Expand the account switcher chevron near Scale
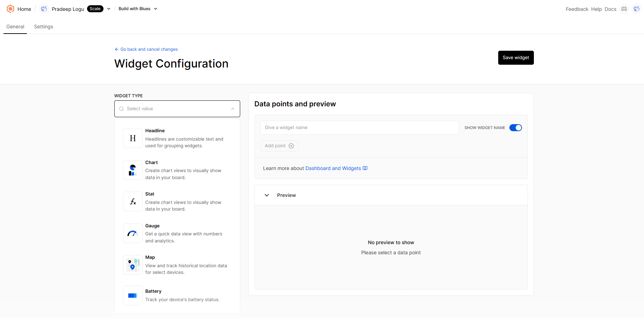Screen dimensions: 644x319 [109, 9]
